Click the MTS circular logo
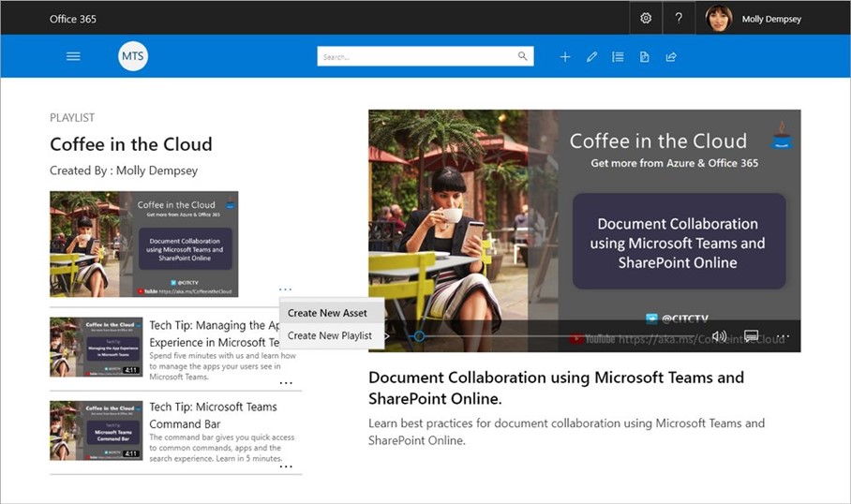 [x=133, y=56]
